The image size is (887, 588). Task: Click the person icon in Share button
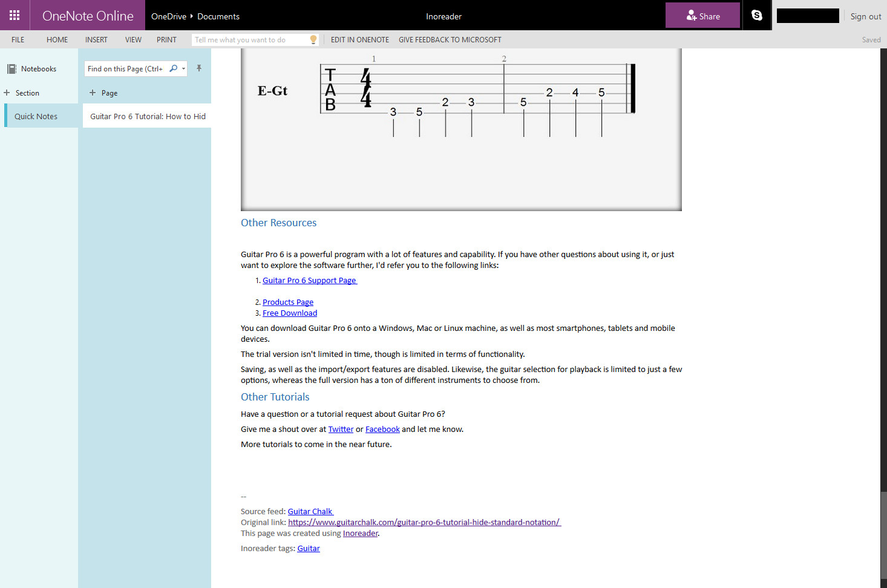pos(692,16)
